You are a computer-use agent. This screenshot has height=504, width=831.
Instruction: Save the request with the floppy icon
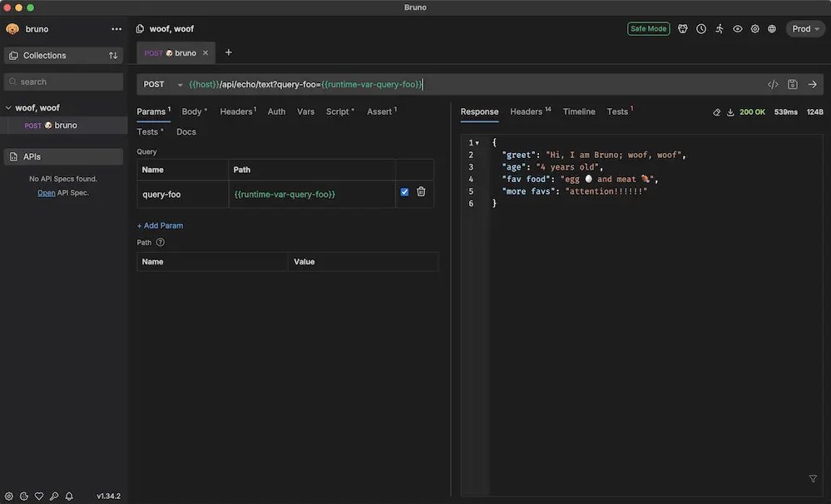(792, 84)
